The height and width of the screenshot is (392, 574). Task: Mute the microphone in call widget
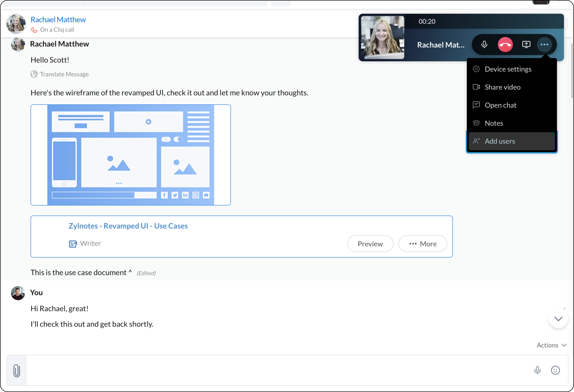[484, 44]
